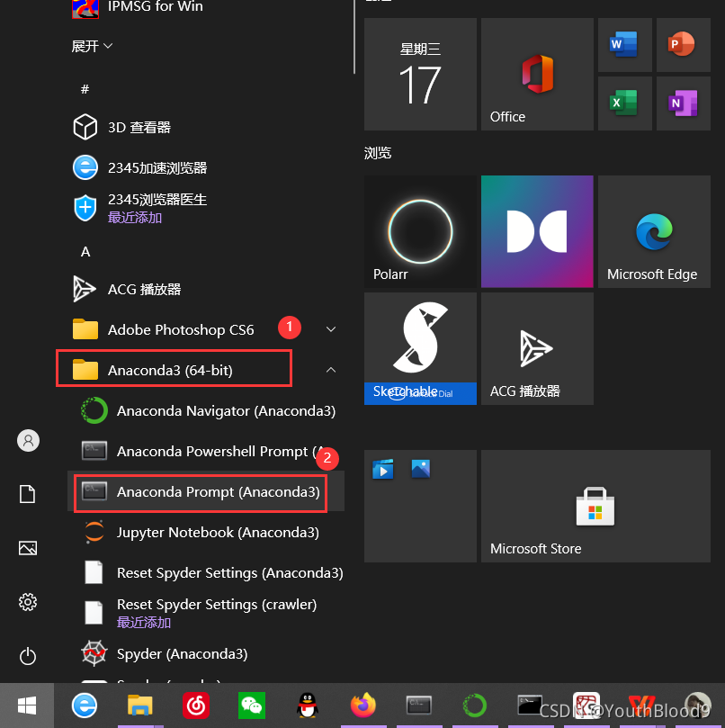This screenshot has height=728, width=725.
Task: Click the Windows Start button
Action: pyautogui.click(x=27, y=706)
